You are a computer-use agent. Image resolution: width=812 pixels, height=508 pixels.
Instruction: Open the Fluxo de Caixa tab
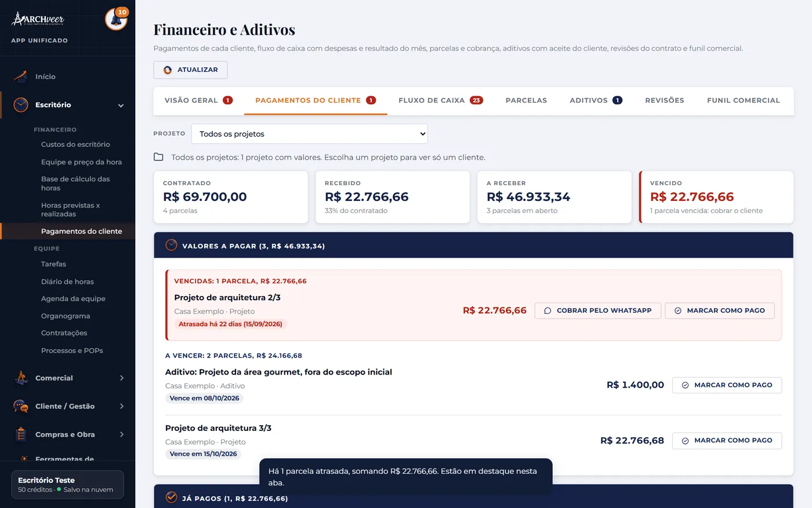click(x=441, y=100)
